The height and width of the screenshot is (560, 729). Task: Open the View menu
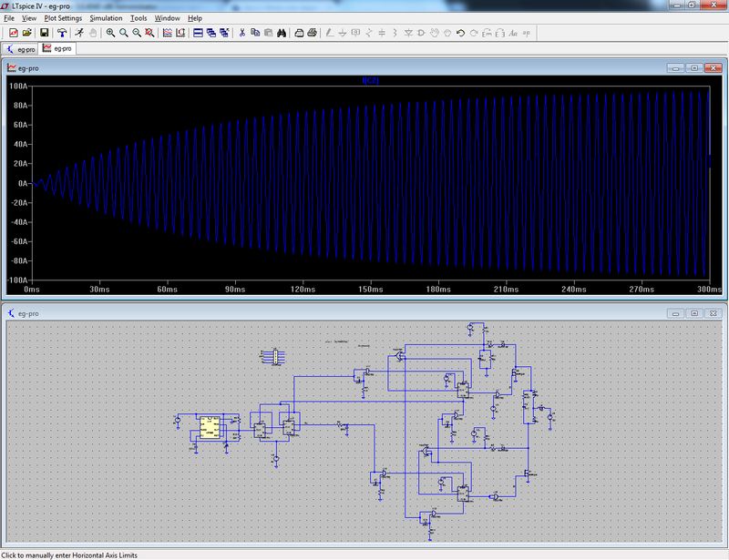click(x=29, y=18)
